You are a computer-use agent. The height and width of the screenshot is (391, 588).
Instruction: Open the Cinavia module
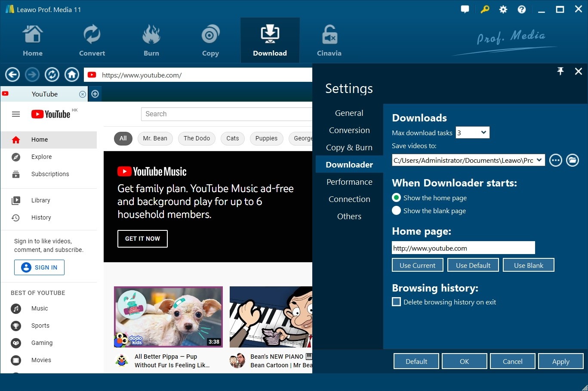coord(329,41)
